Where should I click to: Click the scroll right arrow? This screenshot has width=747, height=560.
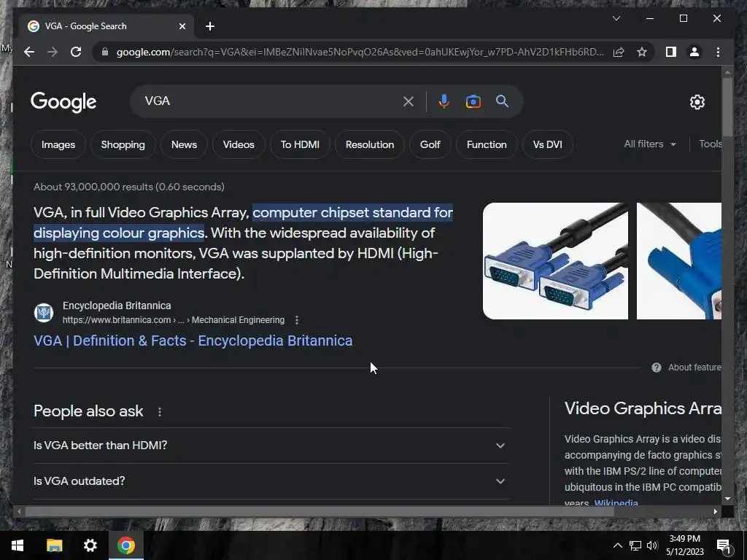(x=715, y=511)
